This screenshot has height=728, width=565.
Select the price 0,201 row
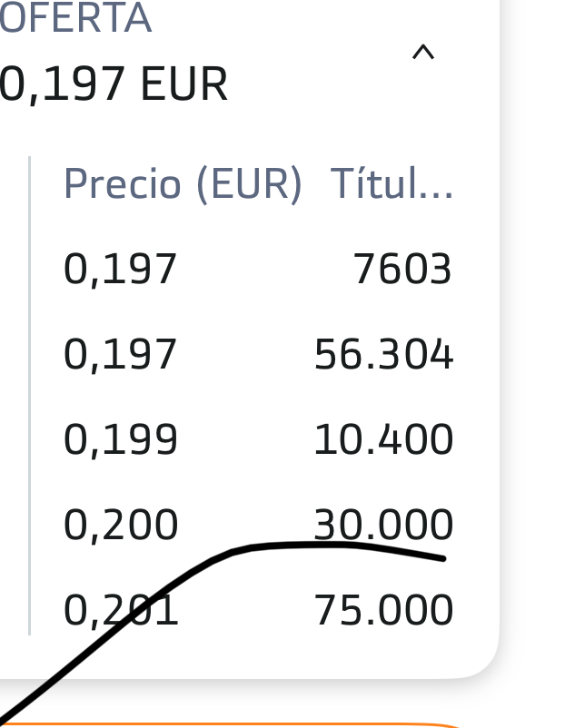(x=258, y=610)
